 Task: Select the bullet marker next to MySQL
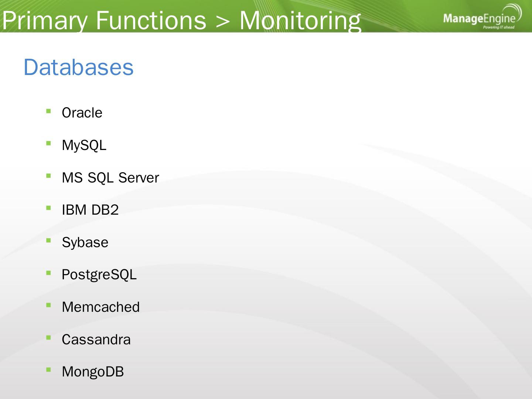(x=48, y=143)
